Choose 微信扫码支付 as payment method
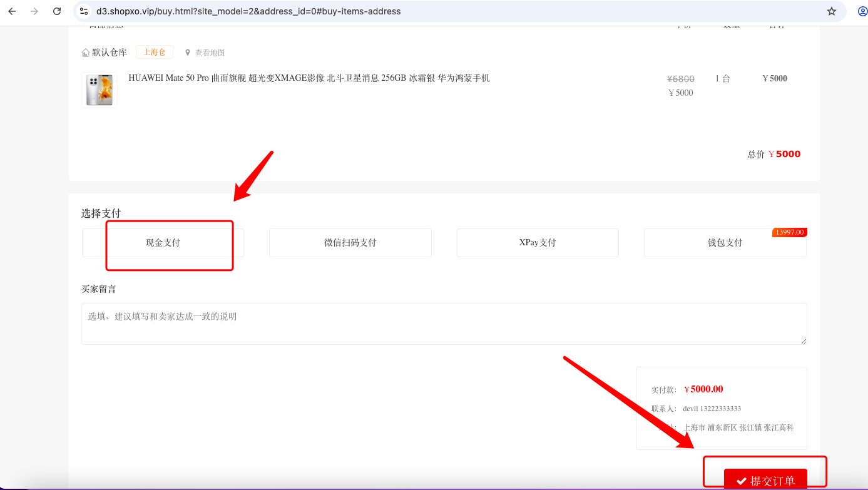Viewport: 868px width, 490px height. (x=350, y=243)
